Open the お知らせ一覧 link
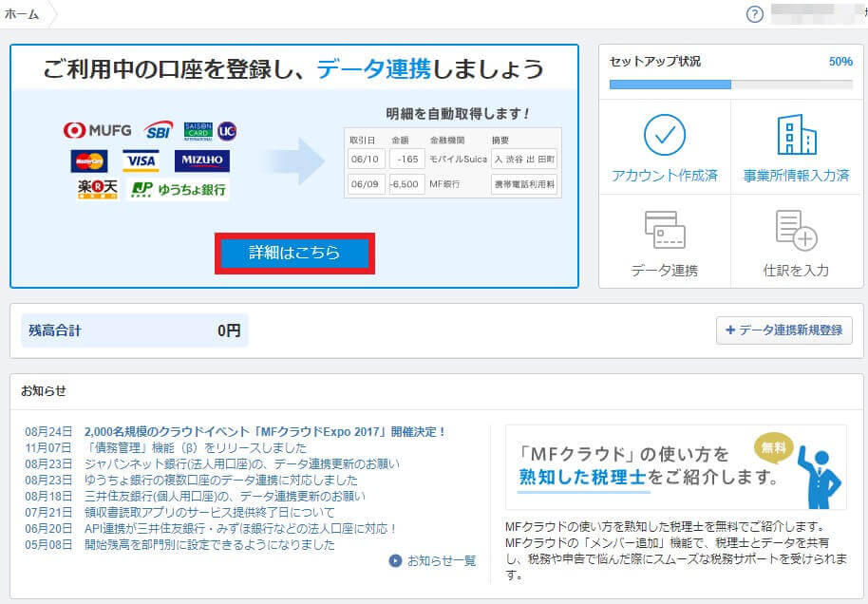 coord(442,561)
